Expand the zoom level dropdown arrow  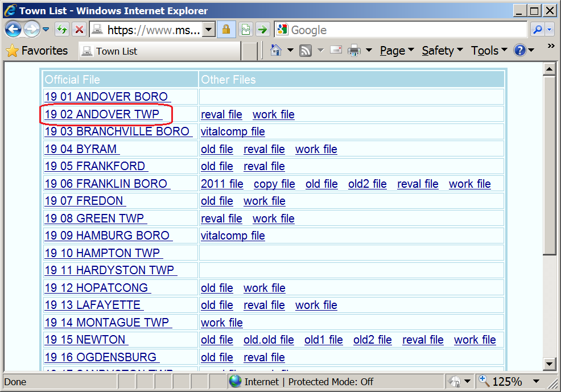[536, 382]
